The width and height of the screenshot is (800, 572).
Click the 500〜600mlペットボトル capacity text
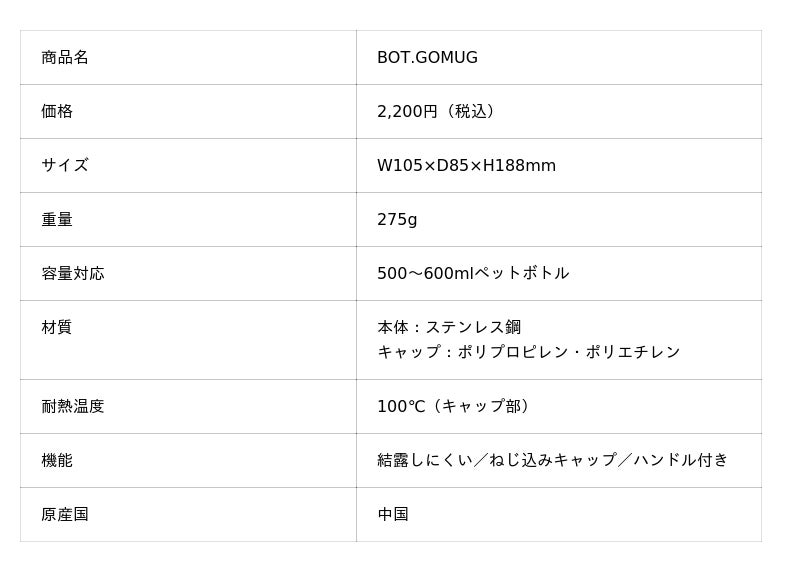pos(473,274)
